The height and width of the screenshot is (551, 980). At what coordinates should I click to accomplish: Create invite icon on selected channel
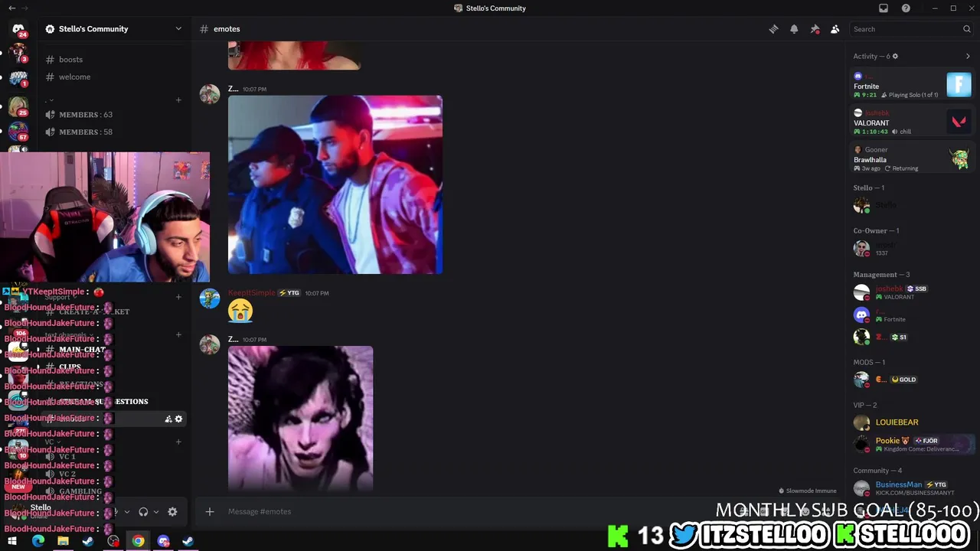coord(168,419)
